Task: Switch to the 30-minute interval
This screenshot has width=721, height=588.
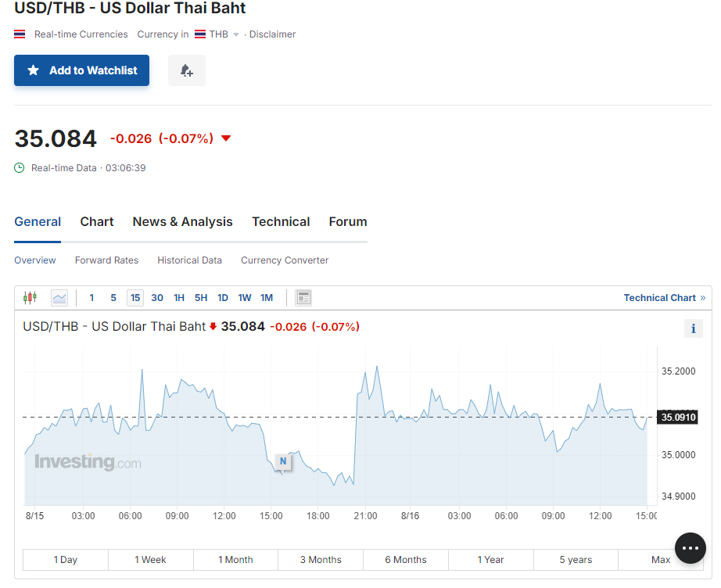Action: click(x=157, y=298)
